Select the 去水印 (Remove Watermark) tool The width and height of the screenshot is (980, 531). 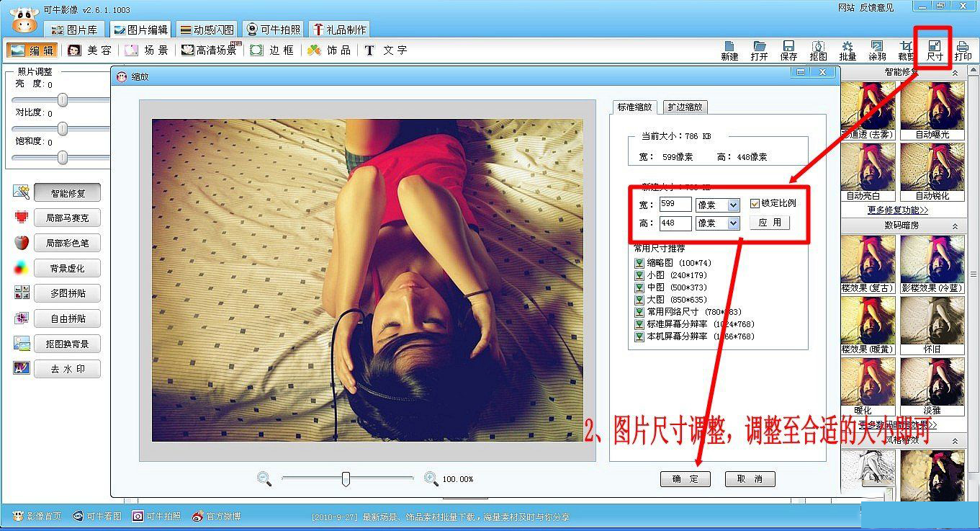coord(67,368)
